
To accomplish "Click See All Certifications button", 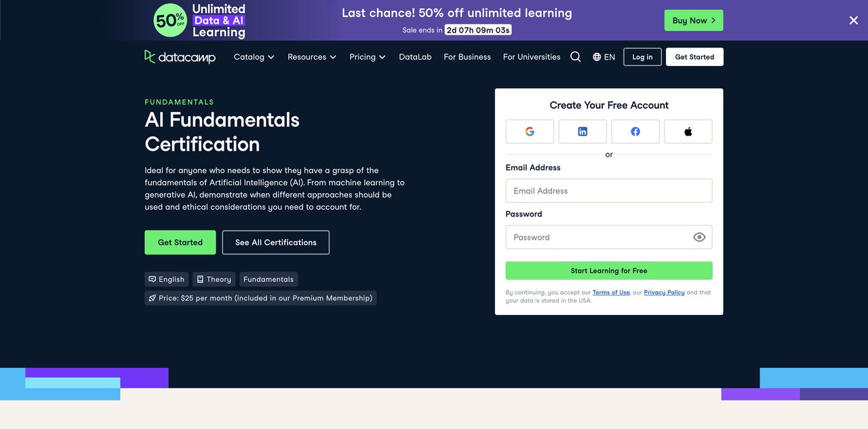I will click(276, 242).
